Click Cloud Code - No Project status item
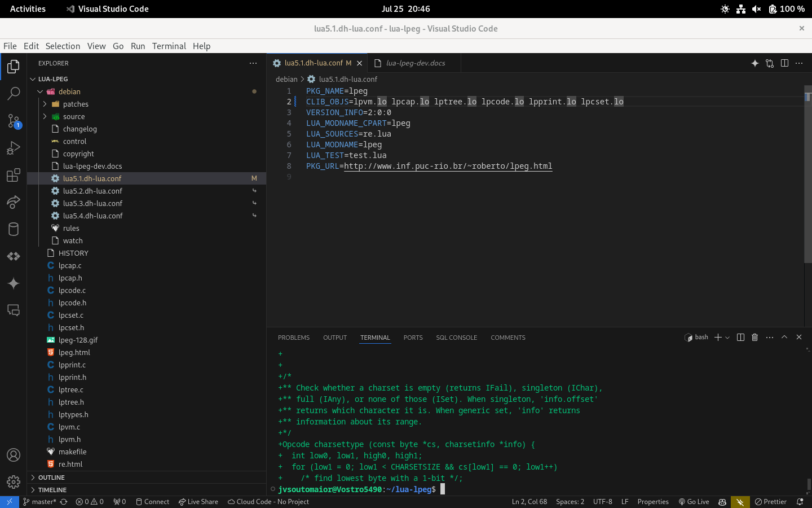Screen dimensions: 812x508 click(x=268, y=502)
